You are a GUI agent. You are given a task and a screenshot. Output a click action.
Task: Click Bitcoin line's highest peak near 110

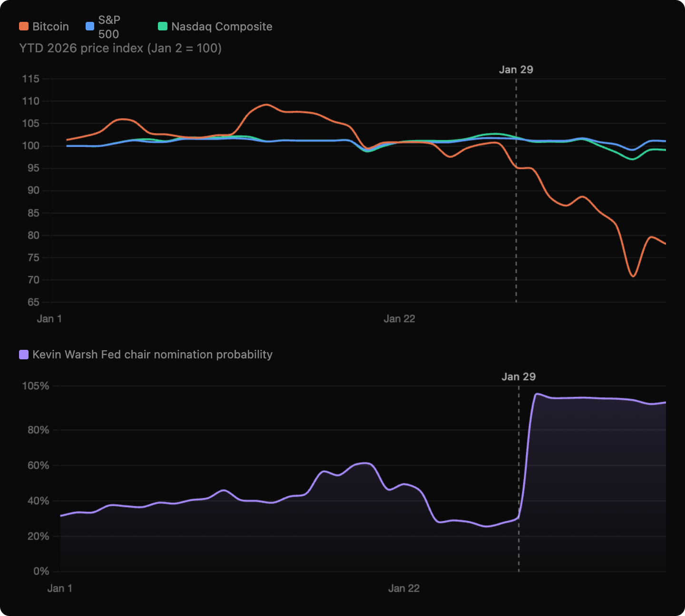267,105
